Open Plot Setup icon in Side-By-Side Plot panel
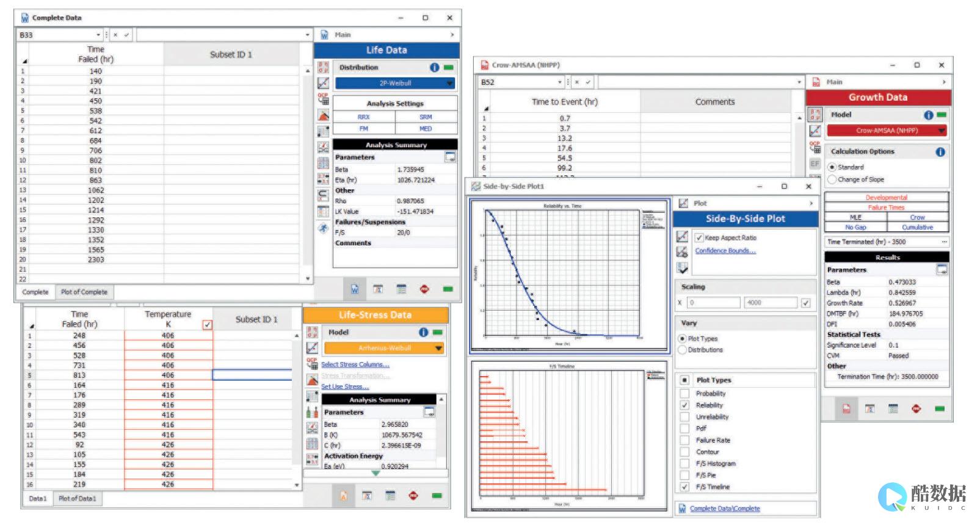Screen dimensions: 980x525 [x=683, y=252]
